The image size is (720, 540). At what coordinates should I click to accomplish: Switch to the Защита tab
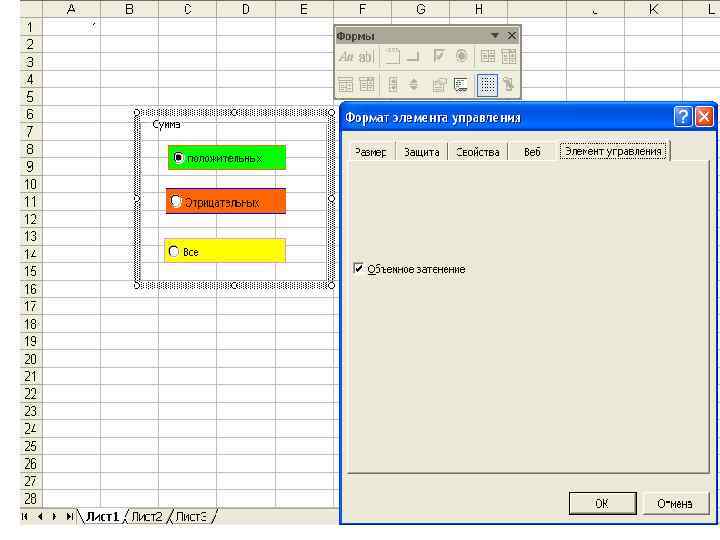[421, 152]
